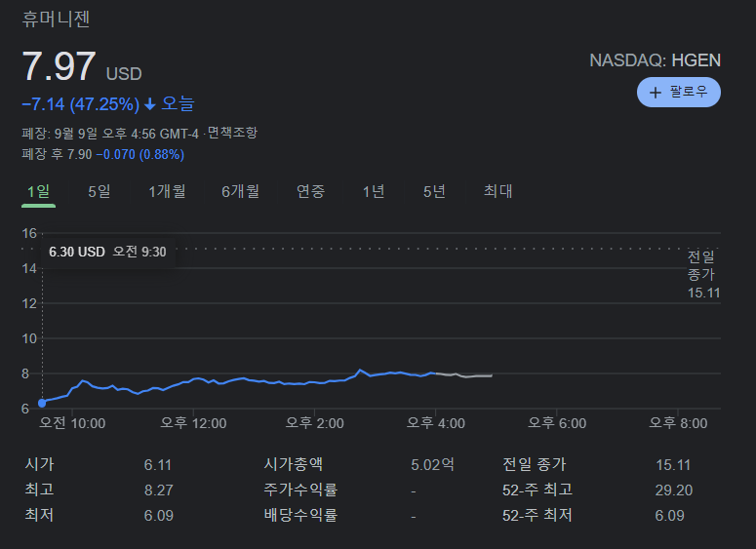
Task: Click the 오후 12:00 axis label
Action: tap(193, 423)
